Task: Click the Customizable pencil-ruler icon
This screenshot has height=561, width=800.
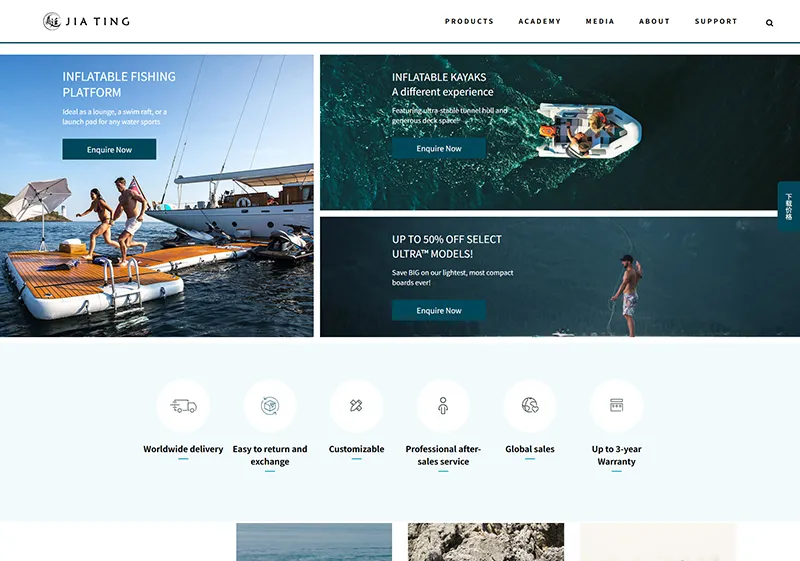Action: click(x=356, y=406)
